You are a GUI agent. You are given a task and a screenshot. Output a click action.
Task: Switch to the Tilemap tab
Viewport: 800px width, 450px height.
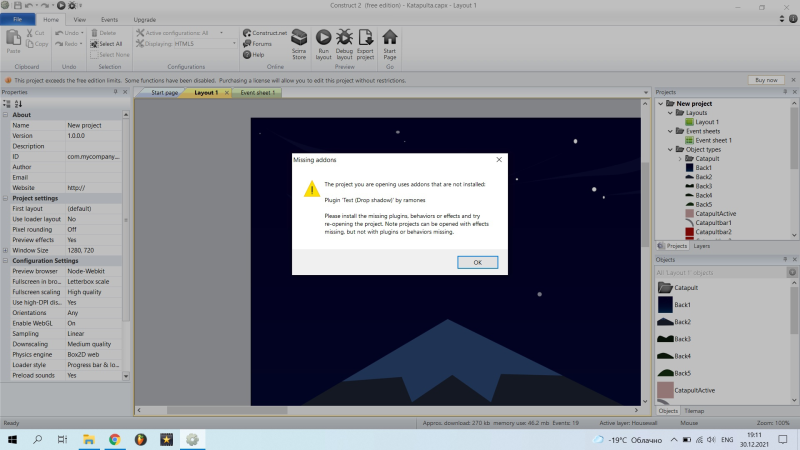tap(694, 411)
